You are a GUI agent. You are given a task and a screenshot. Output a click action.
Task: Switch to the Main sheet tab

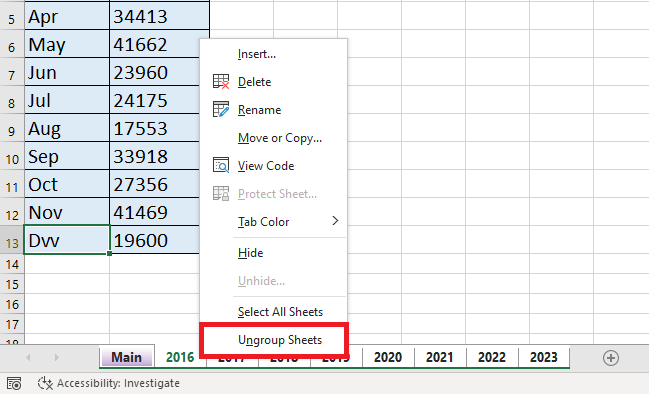[127, 357]
